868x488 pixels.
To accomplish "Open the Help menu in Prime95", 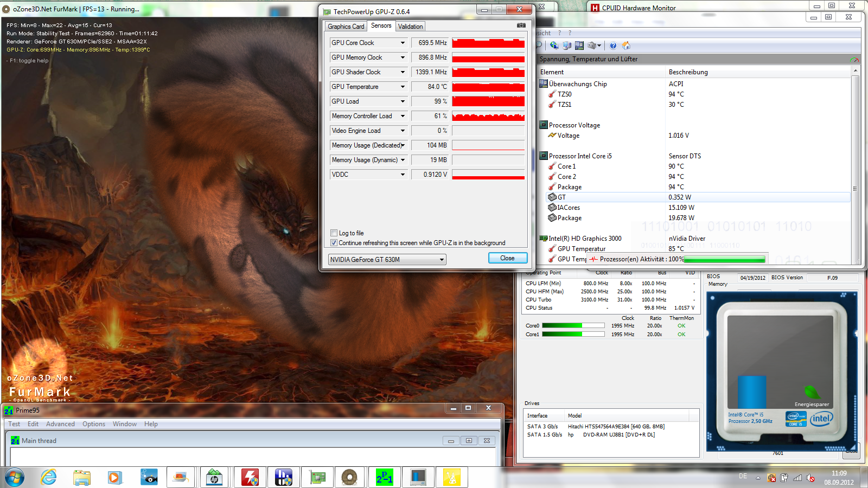I will pyautogui.click(x=151, y=424).
